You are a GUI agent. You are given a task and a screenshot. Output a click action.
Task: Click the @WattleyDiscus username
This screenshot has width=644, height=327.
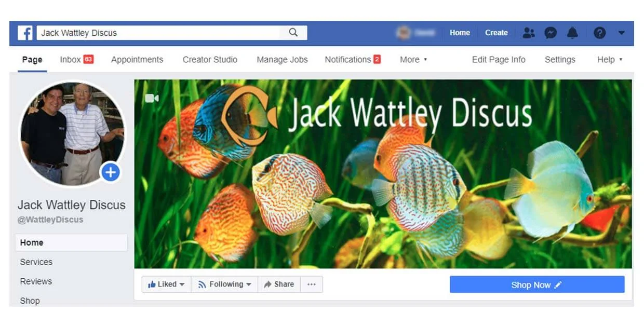50,220
